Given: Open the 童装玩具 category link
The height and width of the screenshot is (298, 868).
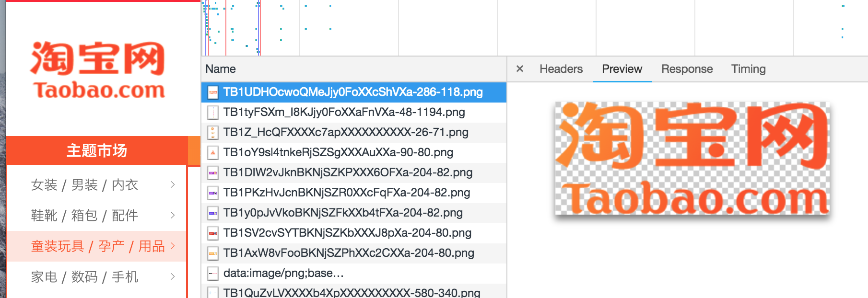Looking at the screenshot, I should coord(58,246).
